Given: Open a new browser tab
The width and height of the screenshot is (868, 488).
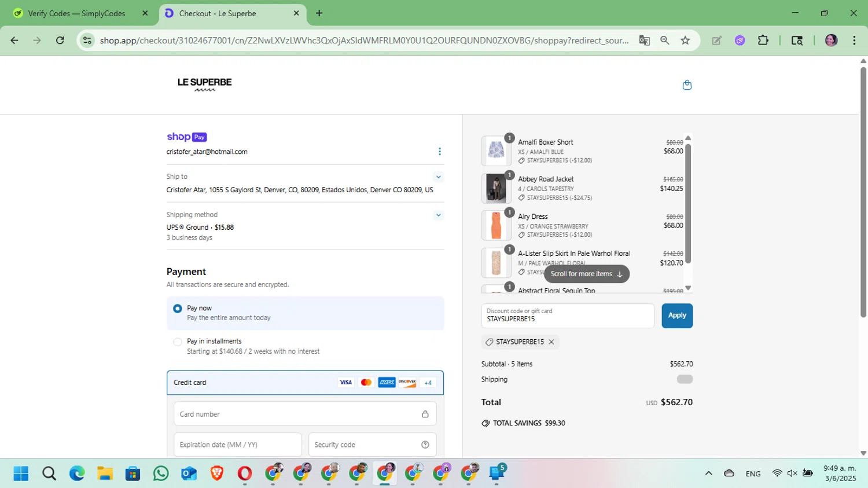Looking at the screenshot, I should 319,13.
